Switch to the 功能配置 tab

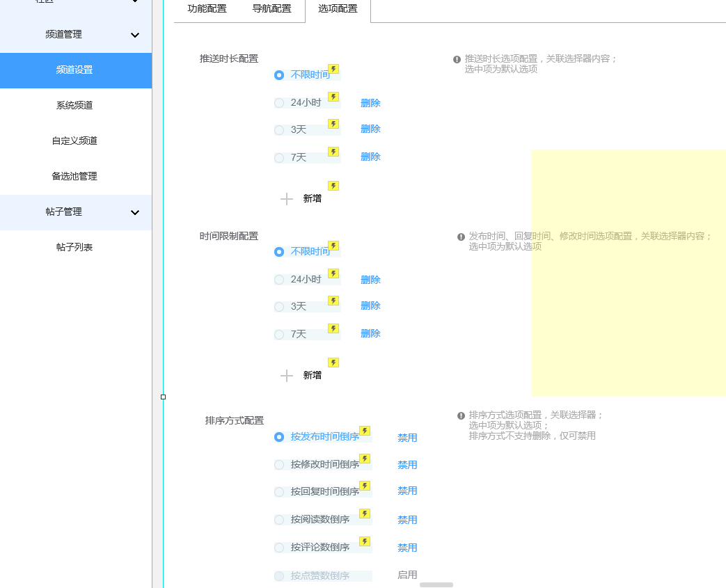207,9
